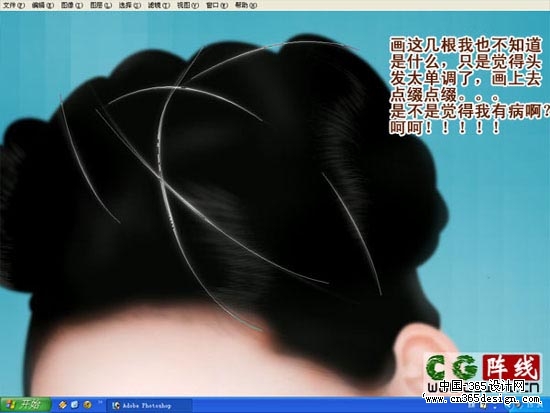Click the system tray icon nearest the clock

click(x=519, y=406)
